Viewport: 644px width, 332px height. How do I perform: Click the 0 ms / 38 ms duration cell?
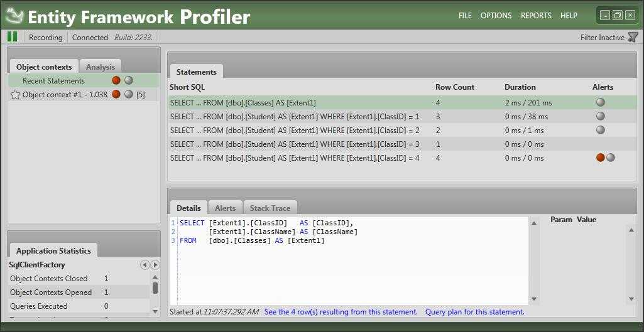pos(526,117)
